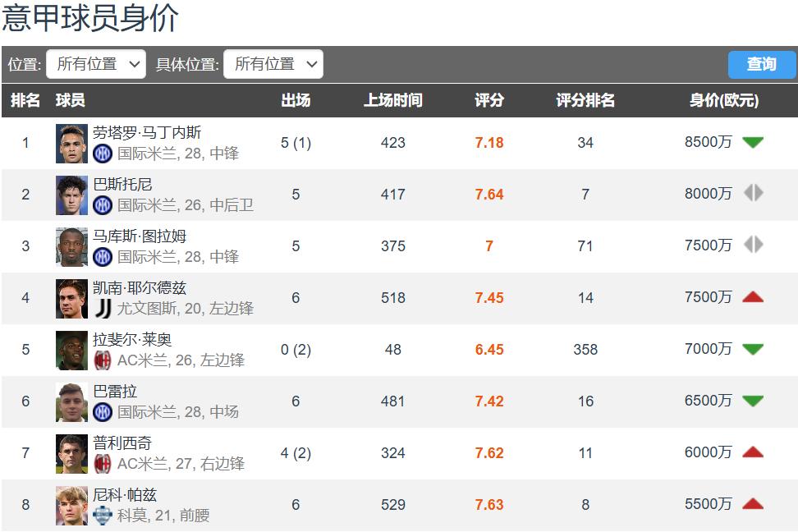Viewport: 798px width, 532px height.
Task: Click the Como club badge beside 尼科·帕兹
Action: click(103, 515)
